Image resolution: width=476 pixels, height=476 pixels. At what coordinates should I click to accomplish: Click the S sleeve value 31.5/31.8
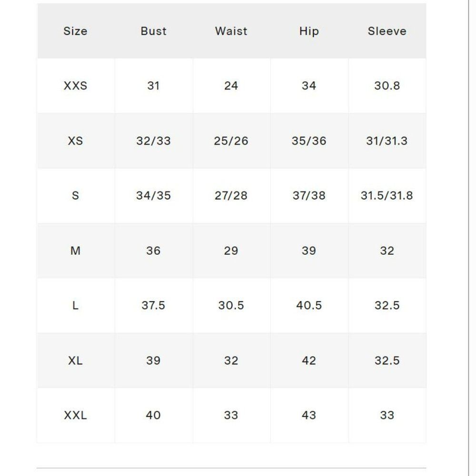pos(387,196)
